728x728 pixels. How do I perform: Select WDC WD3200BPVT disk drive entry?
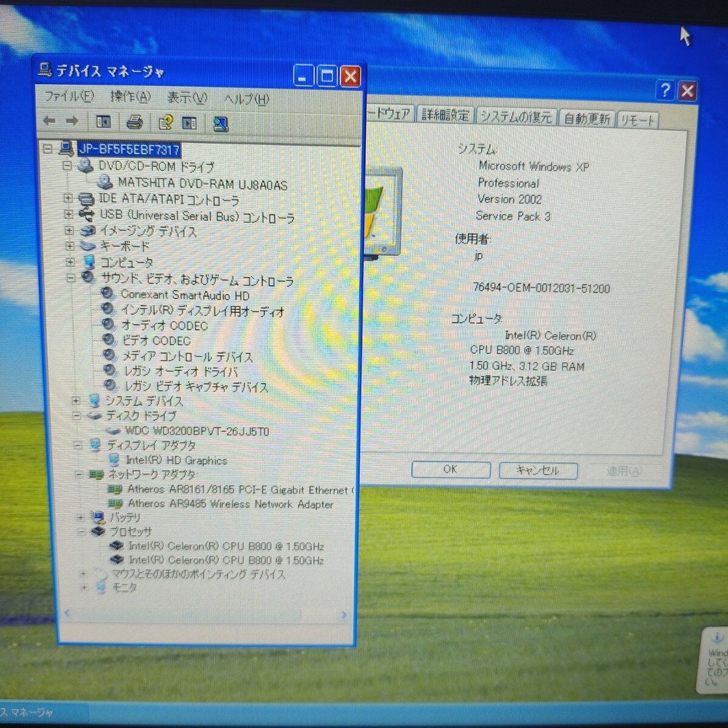pyautogui.click(x=197, y=431)
